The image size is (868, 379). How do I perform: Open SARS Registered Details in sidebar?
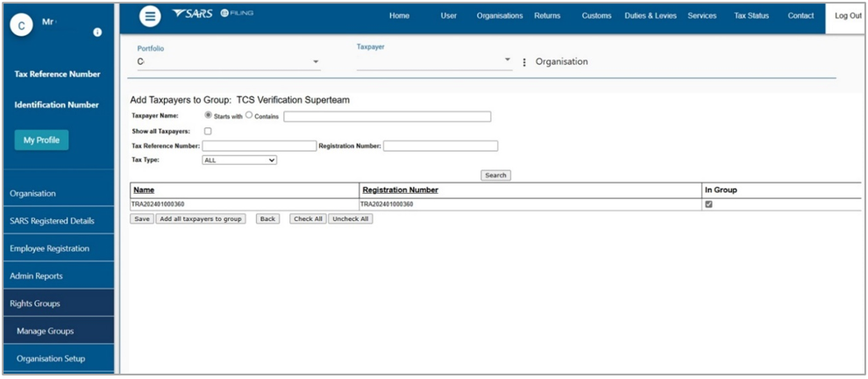point(59,220)
